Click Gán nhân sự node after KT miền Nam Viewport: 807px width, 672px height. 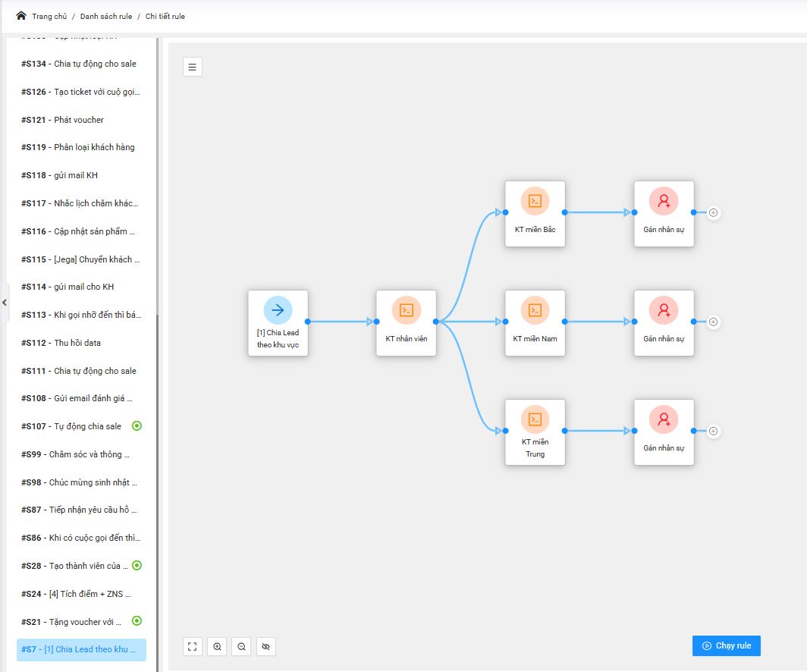tap(664, 322)
